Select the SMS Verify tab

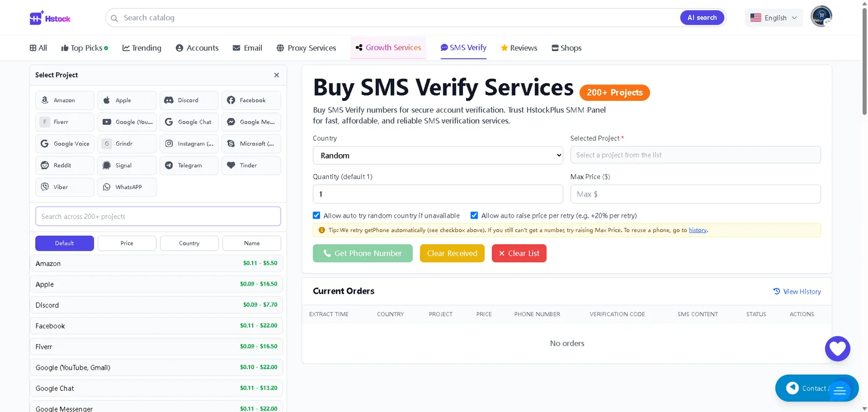(463, 48)
